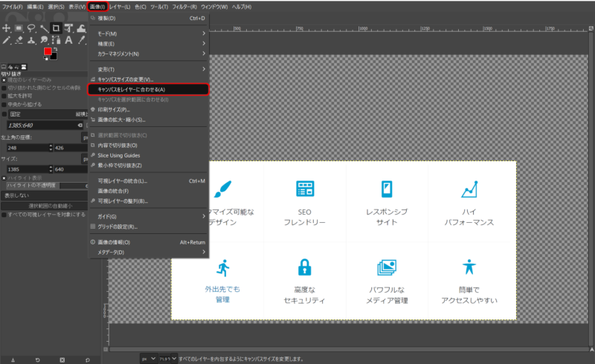Reset colors to default black and white
The width and height of the screenshot is (595, 364).
point(46,58)
